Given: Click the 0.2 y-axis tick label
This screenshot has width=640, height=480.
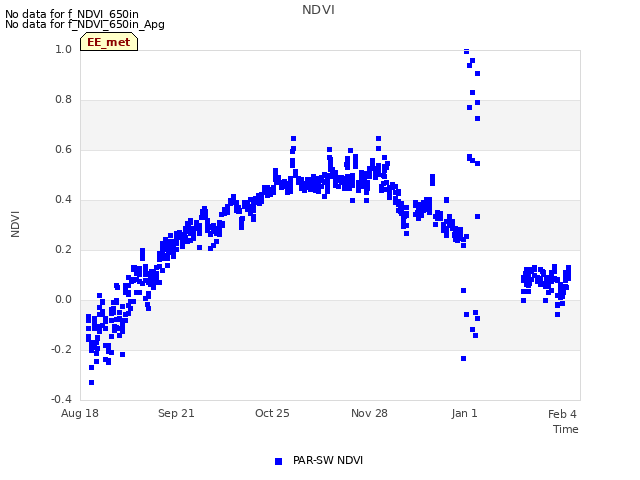Looking at the screenshot, I should [63, 250].
